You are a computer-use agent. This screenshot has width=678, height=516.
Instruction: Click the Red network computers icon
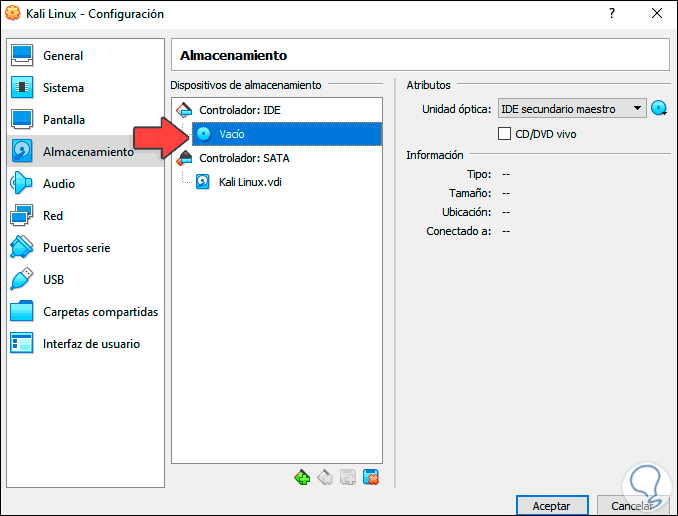(x=22, y=216)
